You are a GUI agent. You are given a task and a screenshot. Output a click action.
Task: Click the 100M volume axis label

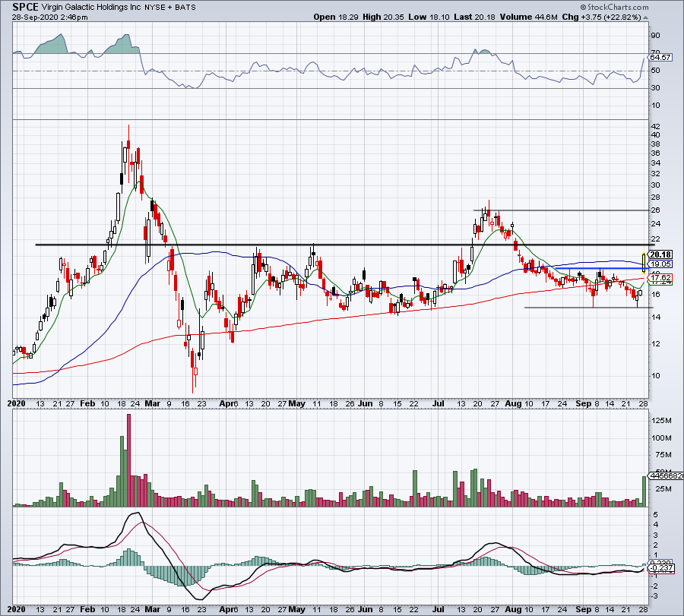point(661,438)
